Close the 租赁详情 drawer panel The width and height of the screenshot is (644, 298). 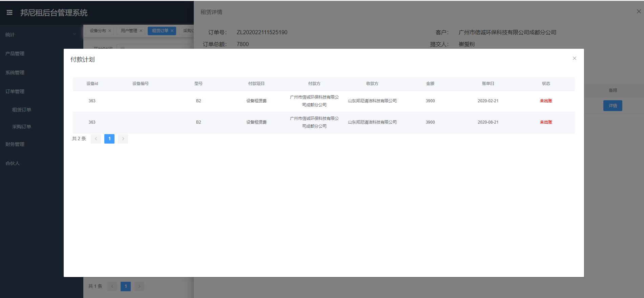[x=639, y=12]
